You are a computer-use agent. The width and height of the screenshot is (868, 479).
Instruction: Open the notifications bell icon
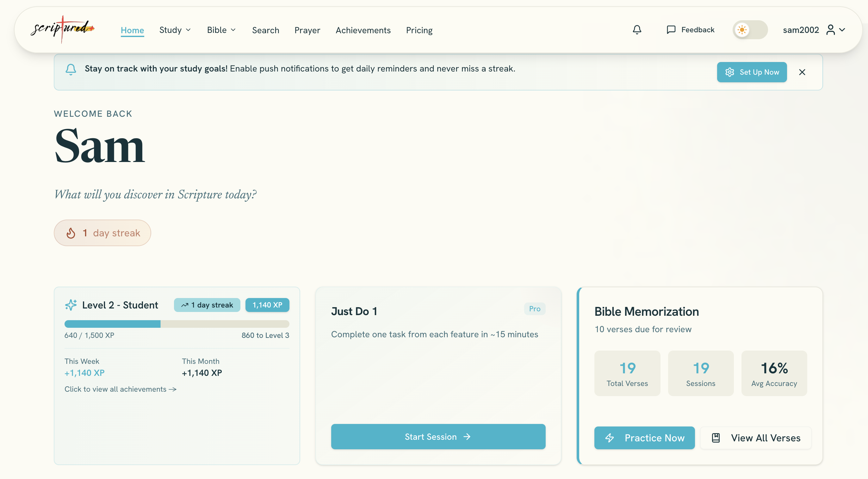(x=636, y=30)
